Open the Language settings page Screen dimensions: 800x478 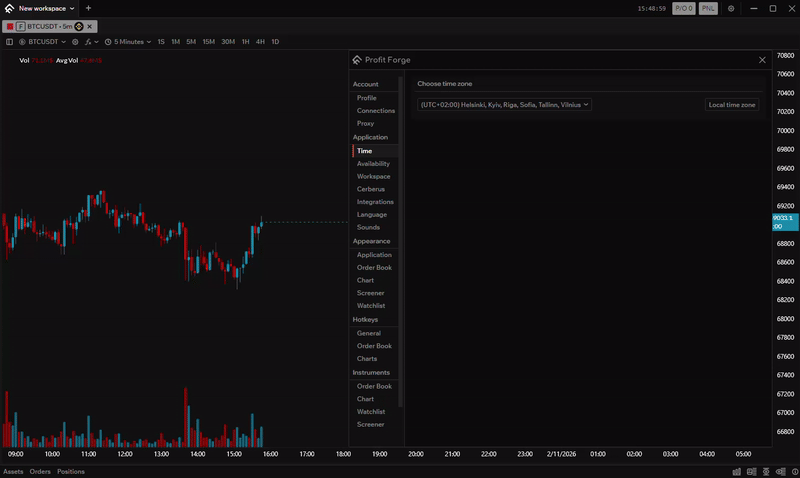[x=374, y=215]
